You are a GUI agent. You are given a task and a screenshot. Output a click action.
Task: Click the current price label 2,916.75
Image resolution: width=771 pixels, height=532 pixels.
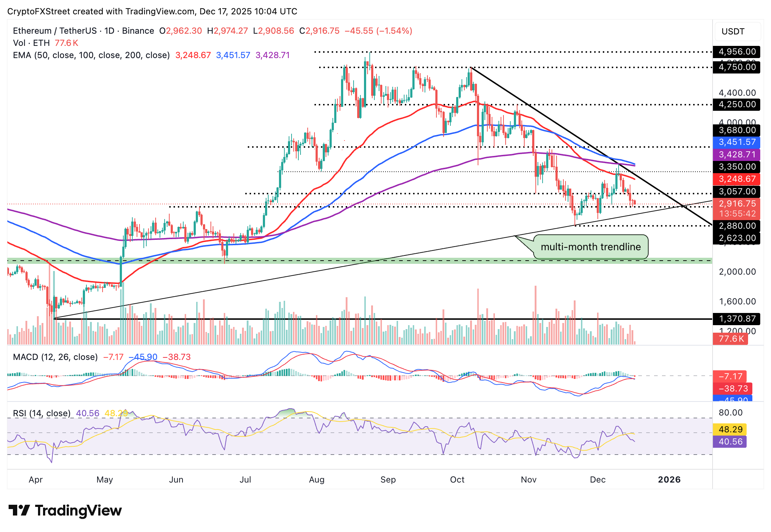click(x=737, y=204)
